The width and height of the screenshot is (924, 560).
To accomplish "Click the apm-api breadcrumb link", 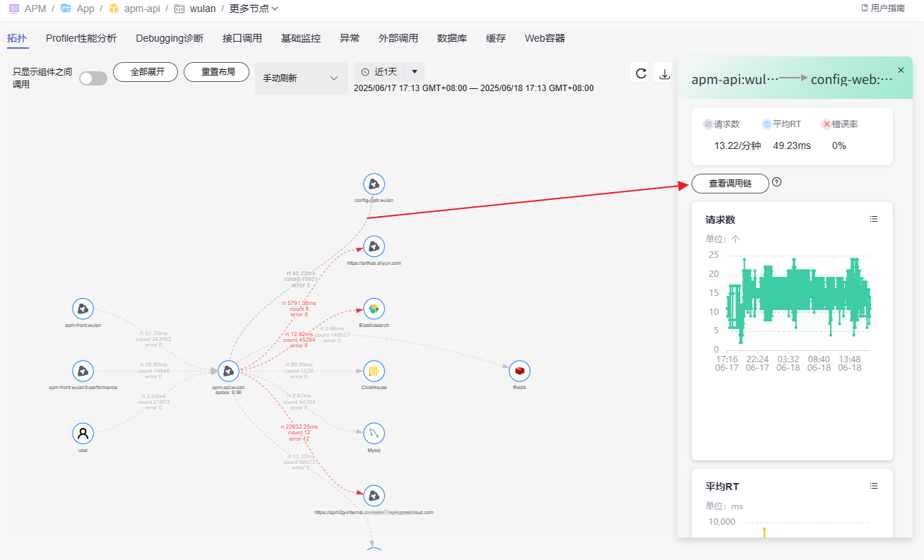I will [141, 8].
